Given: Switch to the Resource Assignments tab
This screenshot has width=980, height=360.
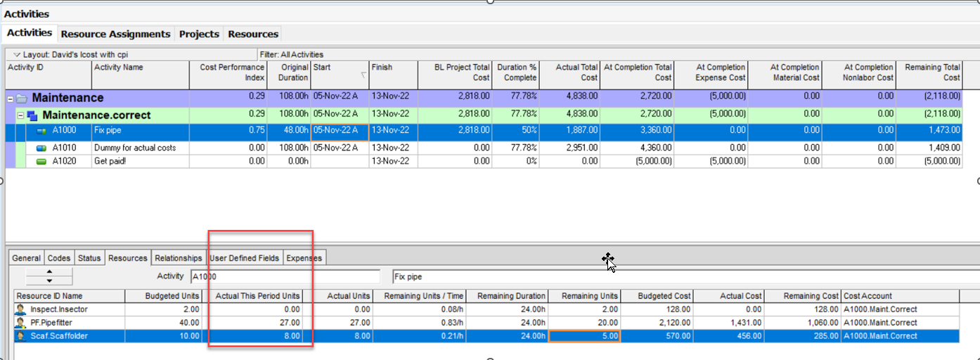Looking at the screenshot, I should click(x=115, y=34).
